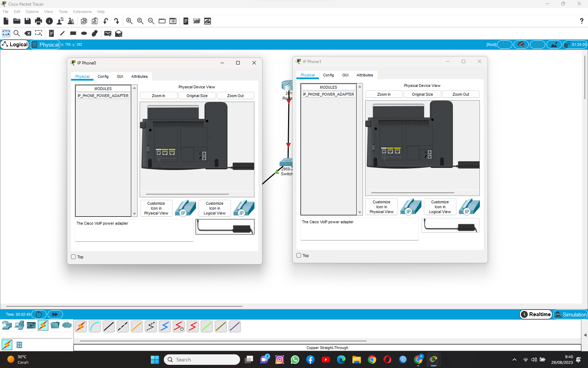Viewport: 588px width, 368px height.
Task: Open the Extensions menu
Action: click(x=82, y=12)
